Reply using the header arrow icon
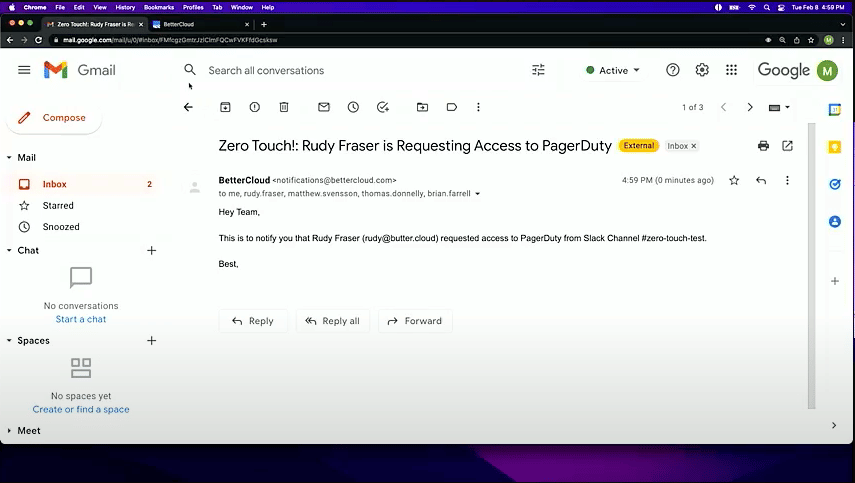 [761, 180]
